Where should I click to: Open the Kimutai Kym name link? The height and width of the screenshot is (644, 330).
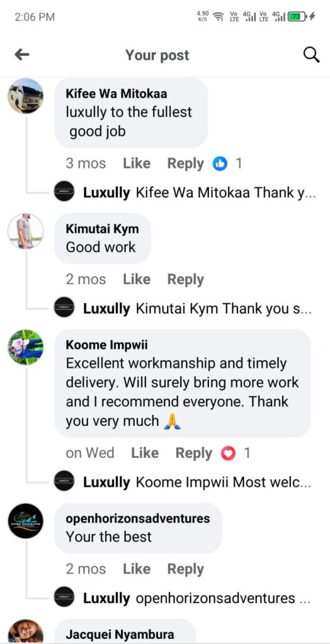[102, 229]
